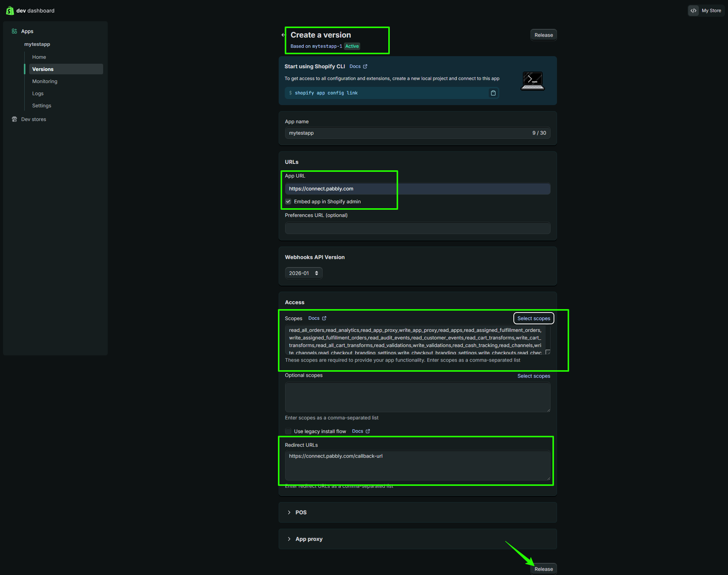This screenshot has width=728, height=575.
Task: Open the code bracket icon beside My Store
Action: click(x=693, y=11)
